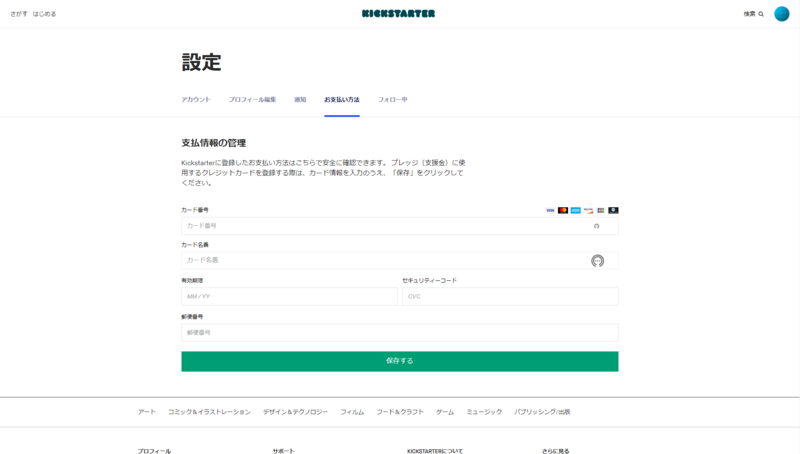The height and width of the screenshot is (454, 800).
Task: Open the ミュージック category link
Action: pos(484,412)
